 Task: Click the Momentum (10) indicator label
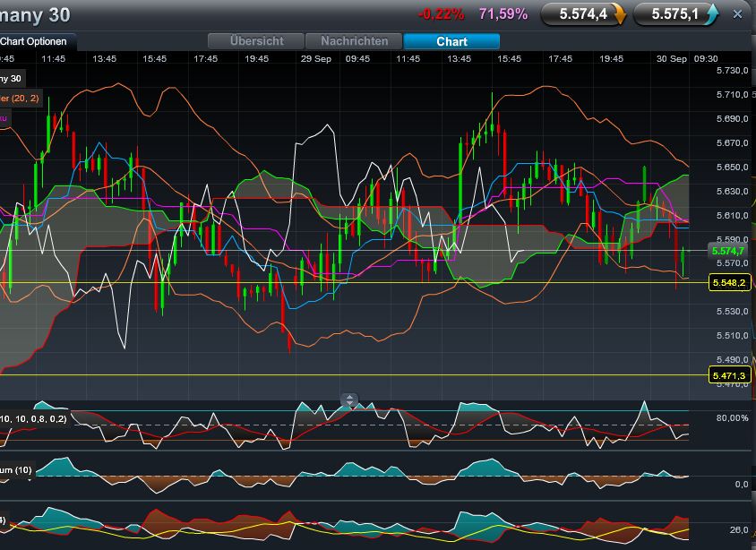pyautogui.click(x=16, y=469)
